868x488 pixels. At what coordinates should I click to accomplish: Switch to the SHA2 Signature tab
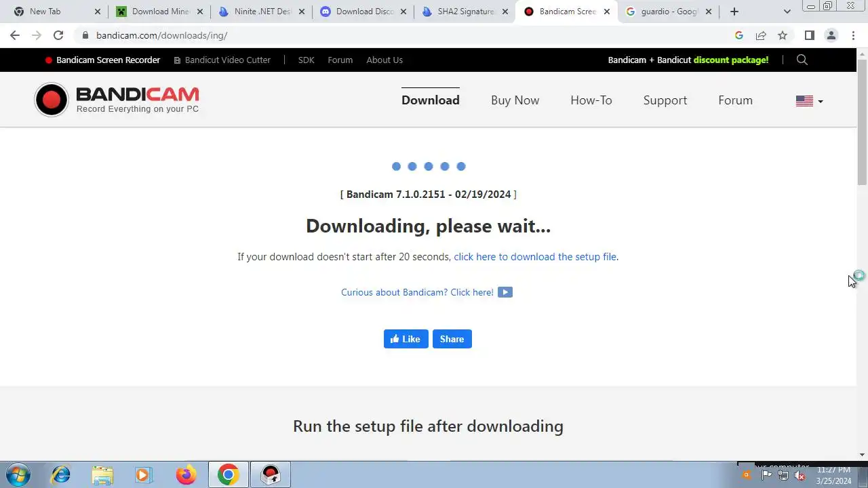465,12
